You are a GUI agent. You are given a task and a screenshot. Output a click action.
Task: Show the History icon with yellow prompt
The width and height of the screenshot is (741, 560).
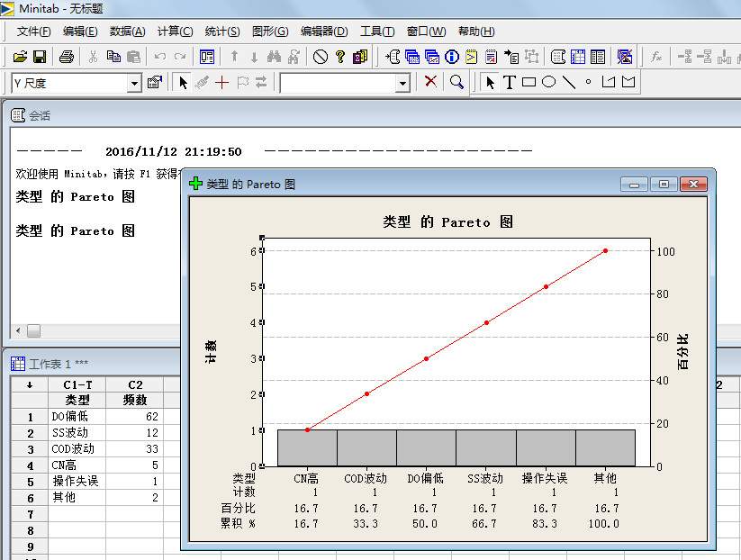(471, 58)
